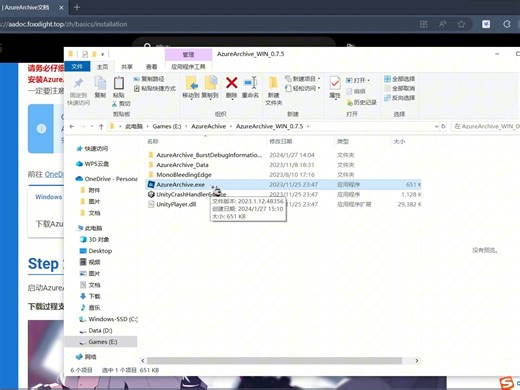
Task: Open Quick Access in the navigation pane
Action: (96, 149)
